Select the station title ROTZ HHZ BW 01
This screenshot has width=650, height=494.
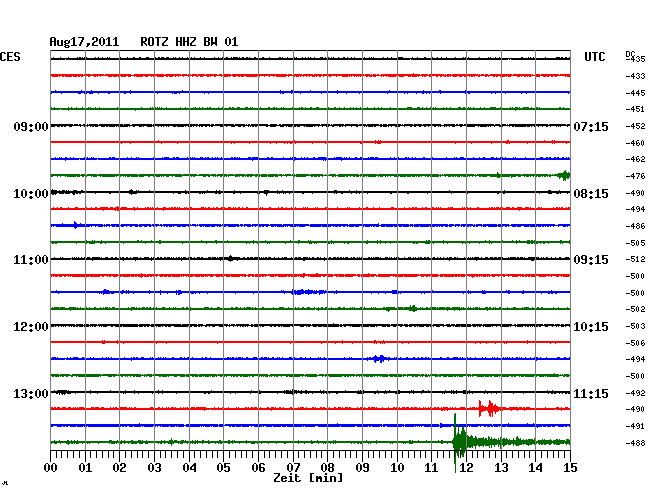(x=189, y=42)
